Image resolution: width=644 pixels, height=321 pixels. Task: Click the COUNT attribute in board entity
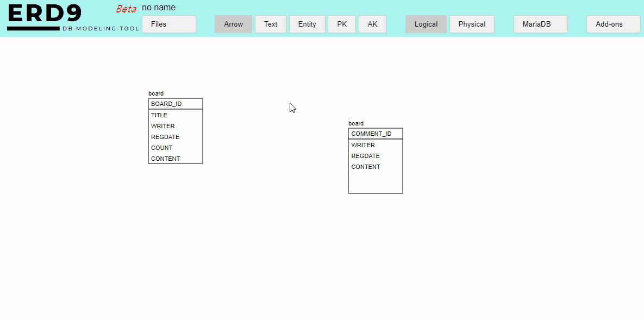coord(161,148)
